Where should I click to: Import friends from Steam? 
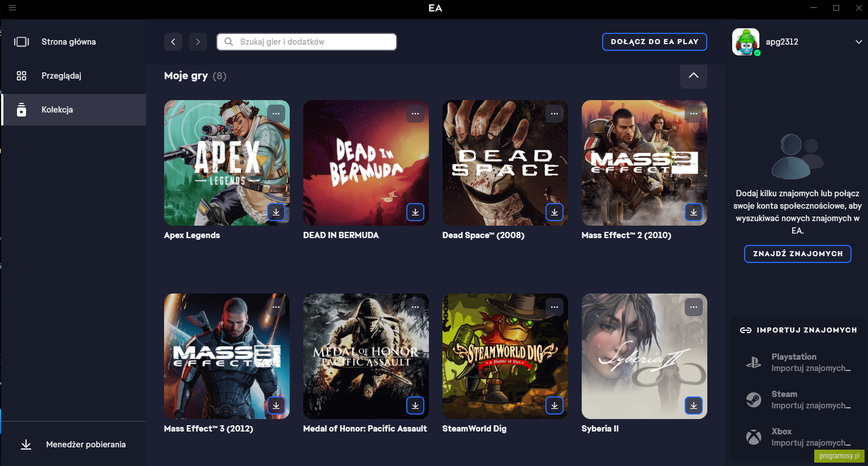pos(798,400)
